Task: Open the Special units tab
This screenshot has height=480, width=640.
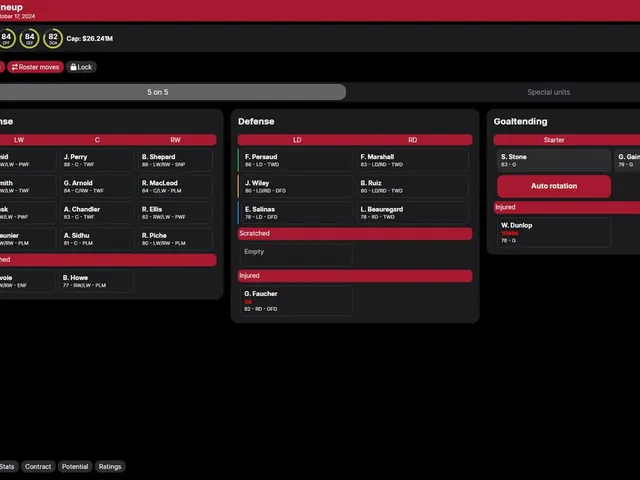Action: [x=548, y=92]
